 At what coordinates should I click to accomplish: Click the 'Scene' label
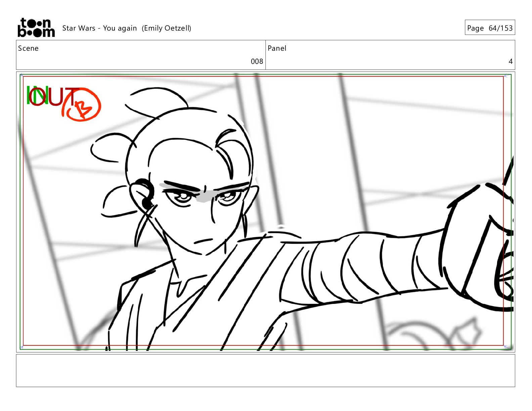click(28, 48)
